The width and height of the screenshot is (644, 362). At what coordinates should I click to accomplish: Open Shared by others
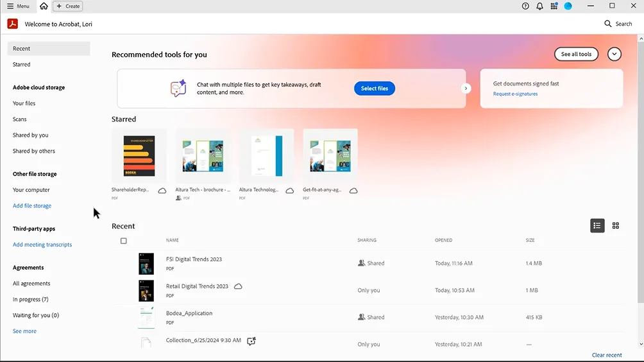tap(34, 151)
